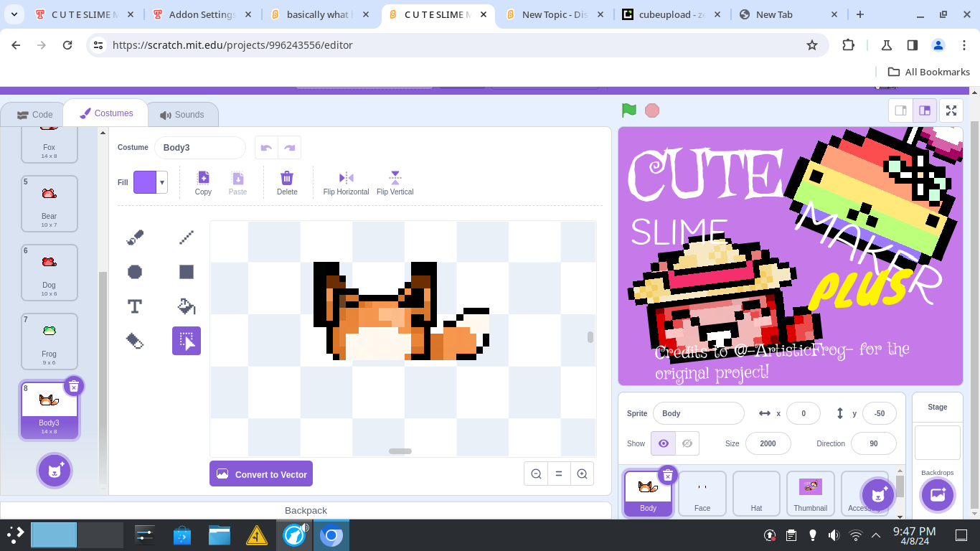Choose the Fill bucket tool
The height and width of the screenshot is (551, 980).
pyautogui.click(x=185, y=306)
